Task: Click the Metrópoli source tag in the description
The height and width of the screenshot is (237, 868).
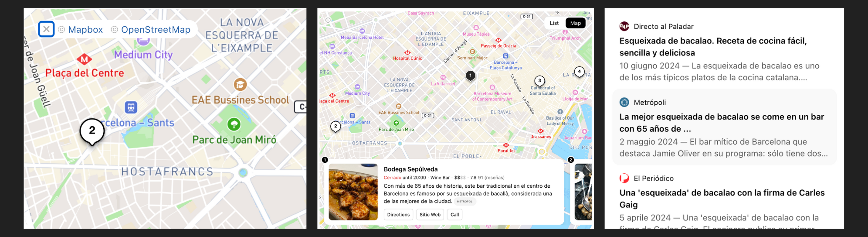Action: click(x=465, y=202)
